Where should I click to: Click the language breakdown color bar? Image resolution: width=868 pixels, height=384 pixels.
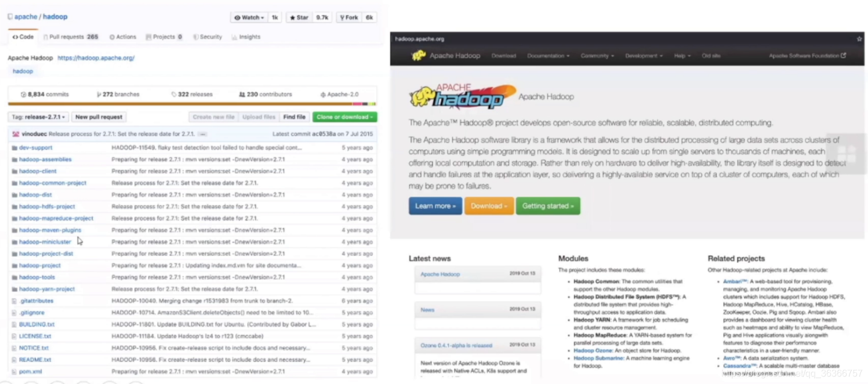192,104
